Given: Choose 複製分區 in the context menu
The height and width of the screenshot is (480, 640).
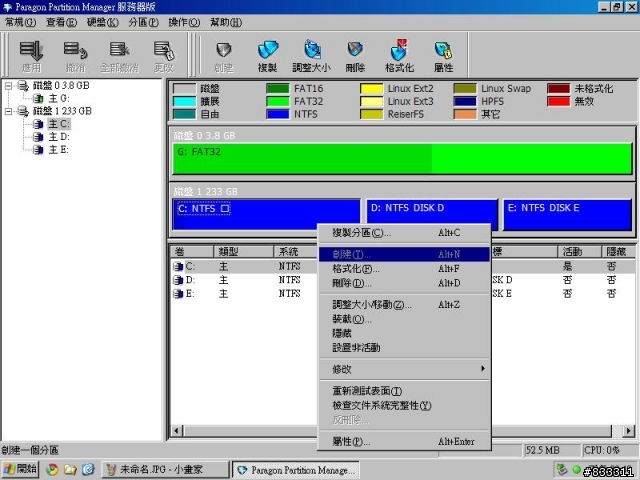Looking at the screenshot, I should point(404,233).
